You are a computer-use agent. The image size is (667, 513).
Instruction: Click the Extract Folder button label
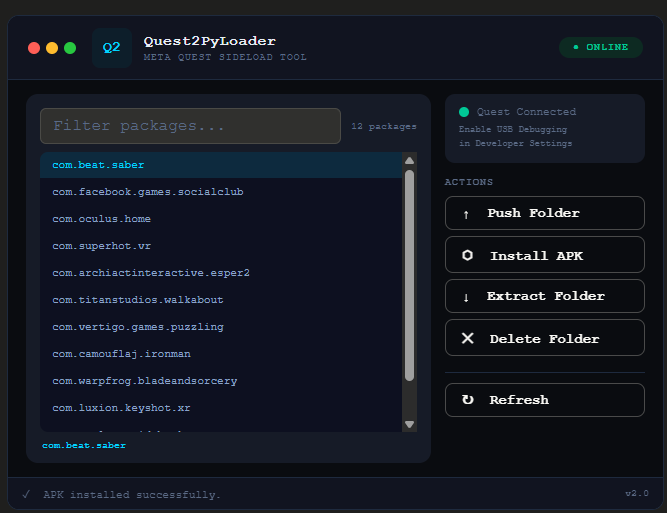[x=545, y=296]
